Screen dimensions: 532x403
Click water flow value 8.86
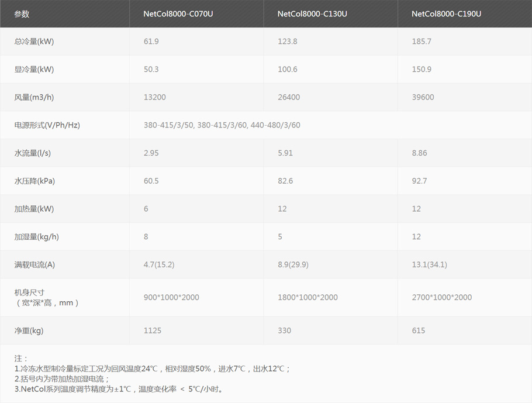(419, 153)
